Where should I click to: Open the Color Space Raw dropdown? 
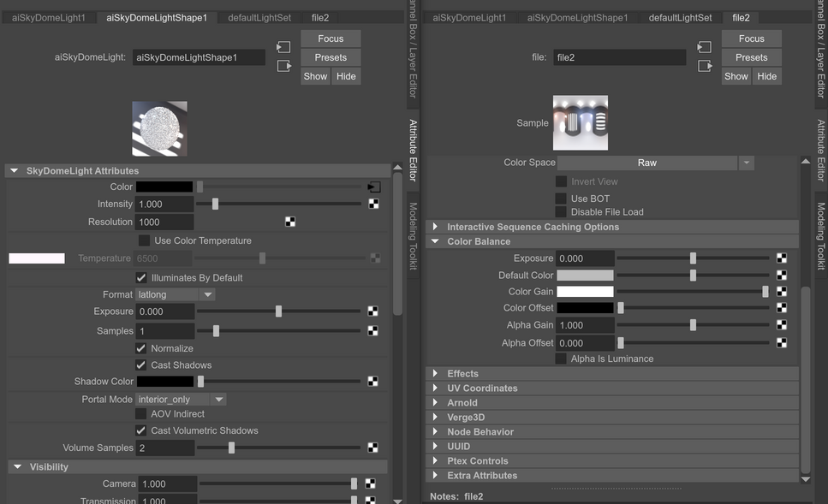pyautogui.click(x=655, y=163)
